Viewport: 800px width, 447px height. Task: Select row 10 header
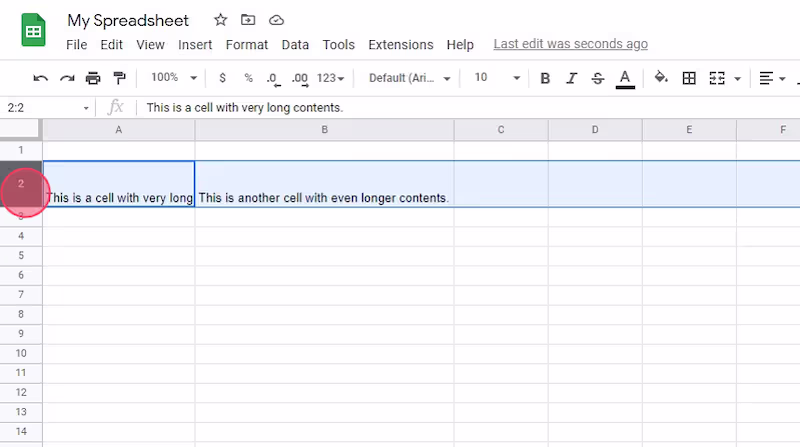(21, 353)
